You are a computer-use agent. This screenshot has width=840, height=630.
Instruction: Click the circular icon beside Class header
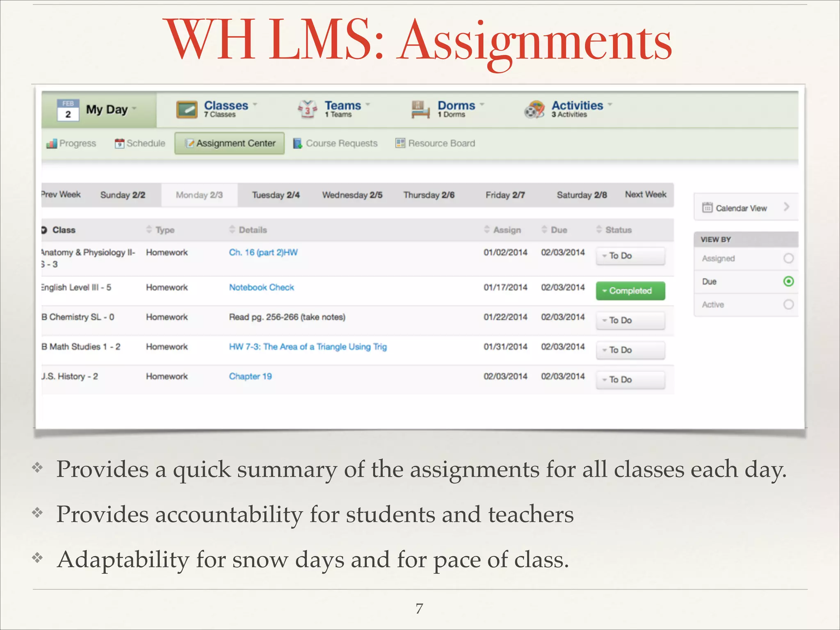coord(44,230)
